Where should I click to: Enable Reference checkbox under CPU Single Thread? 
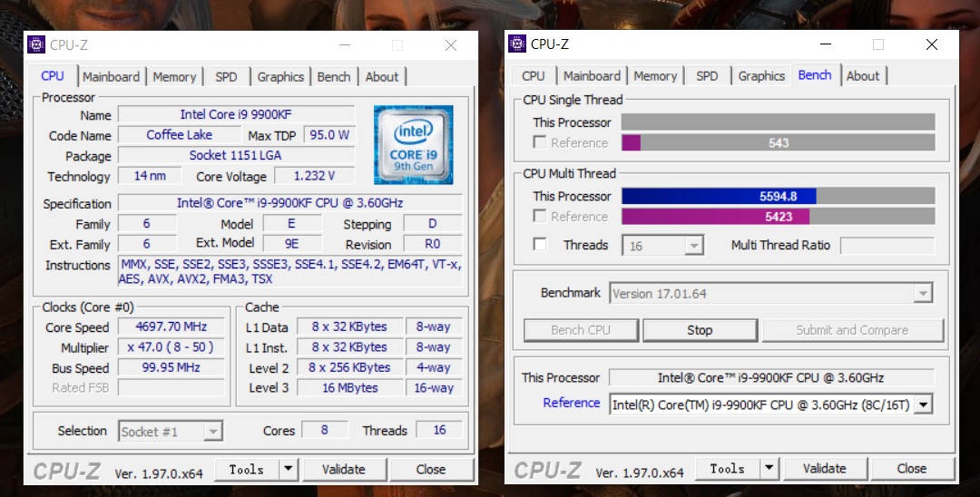coord(539,142)
